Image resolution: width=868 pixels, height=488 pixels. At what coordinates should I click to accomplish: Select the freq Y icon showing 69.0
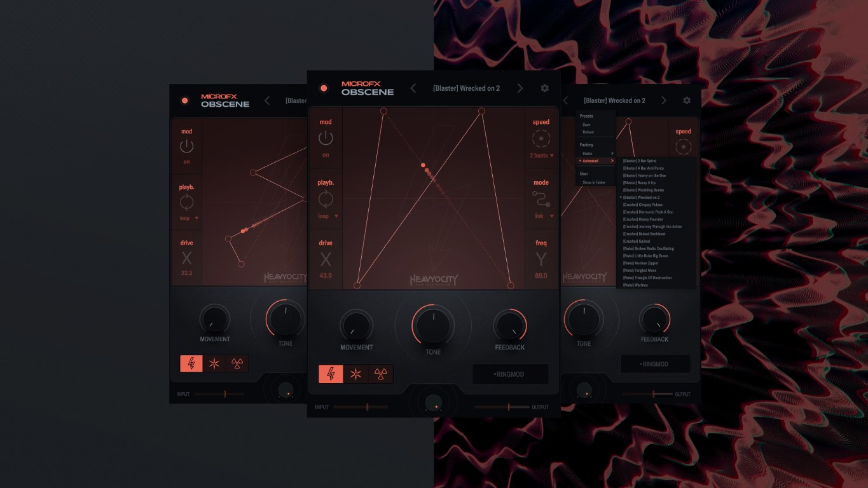coord(541,259)
